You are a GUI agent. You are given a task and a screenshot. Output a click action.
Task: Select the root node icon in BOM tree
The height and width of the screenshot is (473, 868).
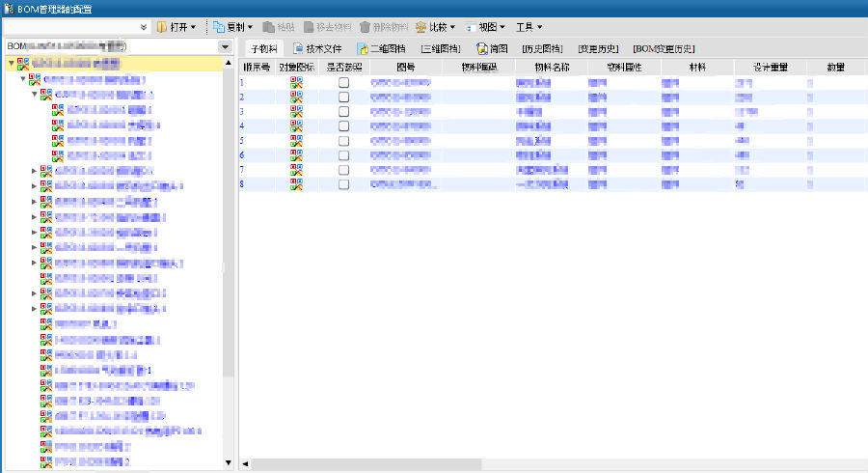coord(23,64)
